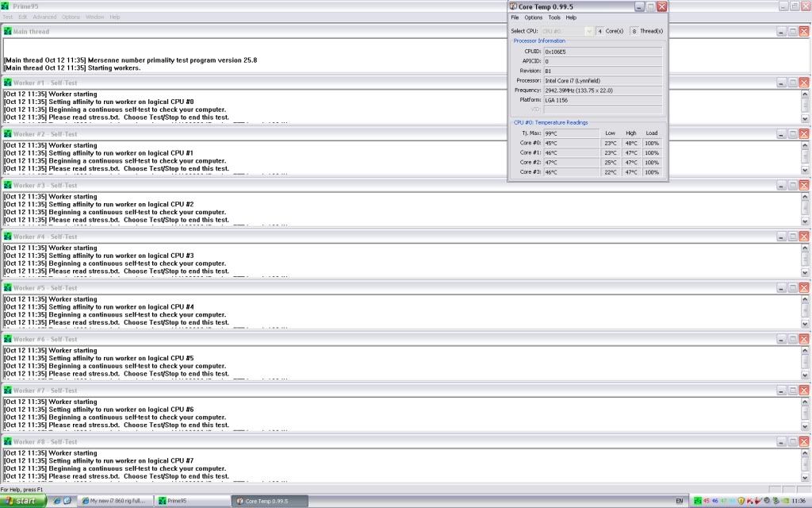Click the scroll down arrow in Worker #4
This screenshot has width=812, height=508.
coord(805,273)
